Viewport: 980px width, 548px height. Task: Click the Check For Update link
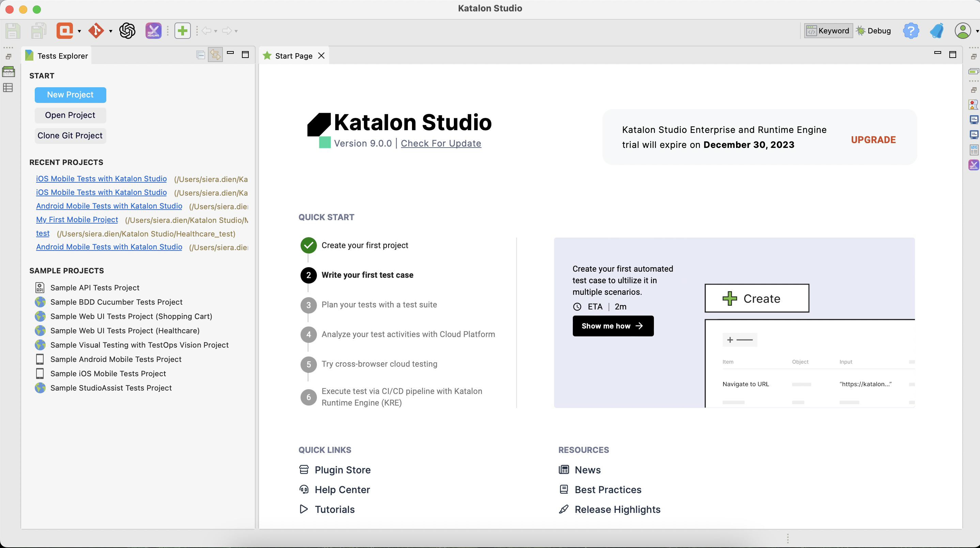(441, 143)
